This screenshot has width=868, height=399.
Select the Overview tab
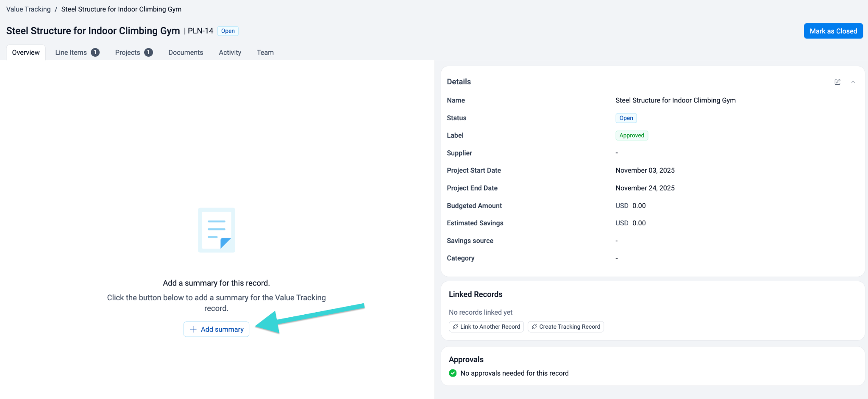(26, 53)
